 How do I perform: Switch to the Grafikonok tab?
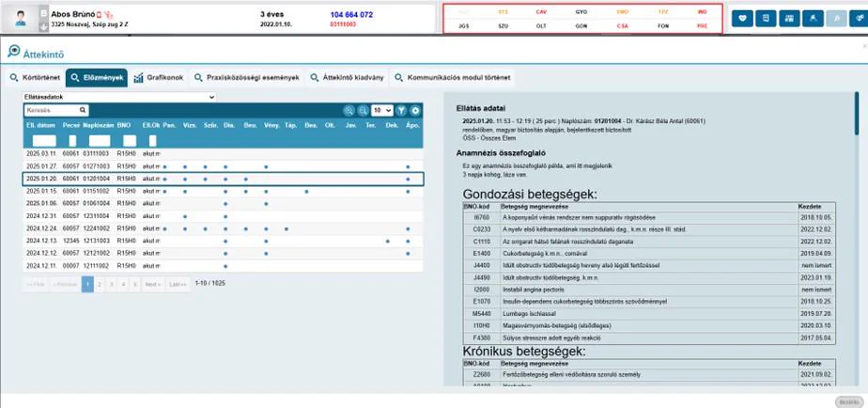click(x=159, y=78)
